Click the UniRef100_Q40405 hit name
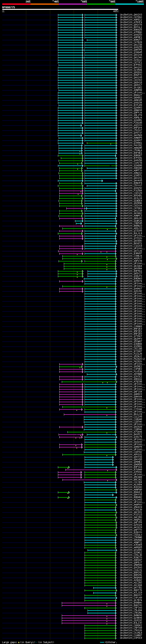Image resolution: width=146 pixels, height=644 pixels. (131, 180)
